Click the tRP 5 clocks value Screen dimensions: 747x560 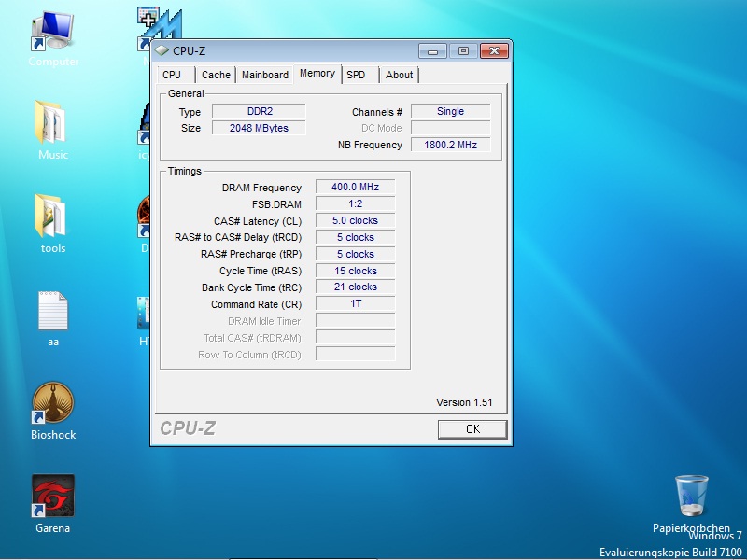coord(356,254)
